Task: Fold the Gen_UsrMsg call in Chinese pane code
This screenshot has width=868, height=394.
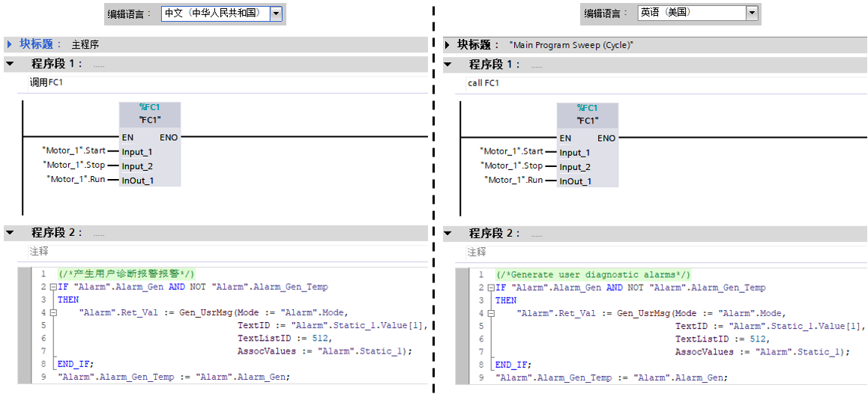Action: [x=53, y=312]
